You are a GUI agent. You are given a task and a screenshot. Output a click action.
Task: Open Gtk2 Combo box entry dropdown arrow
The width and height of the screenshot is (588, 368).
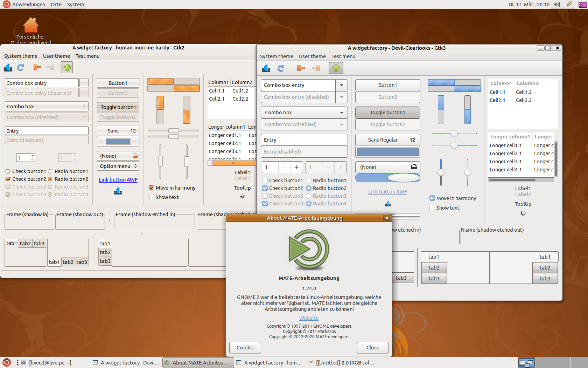84,83
